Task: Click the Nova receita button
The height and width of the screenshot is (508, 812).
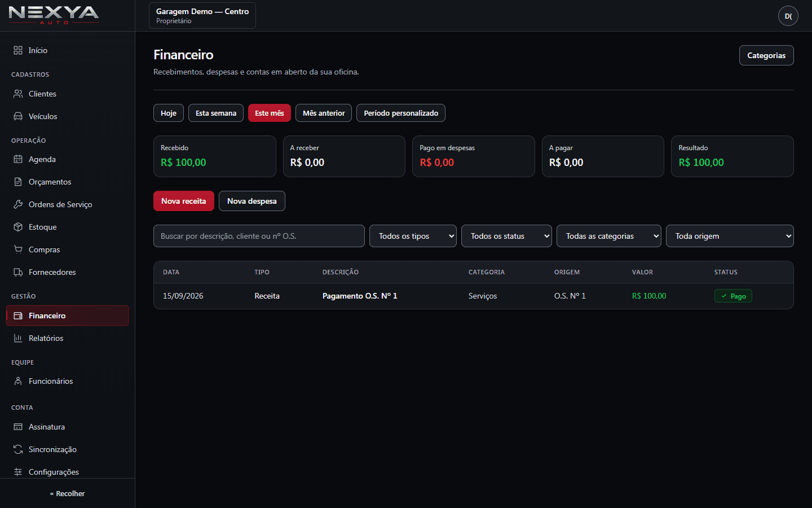Action: [x=184, y=201]
